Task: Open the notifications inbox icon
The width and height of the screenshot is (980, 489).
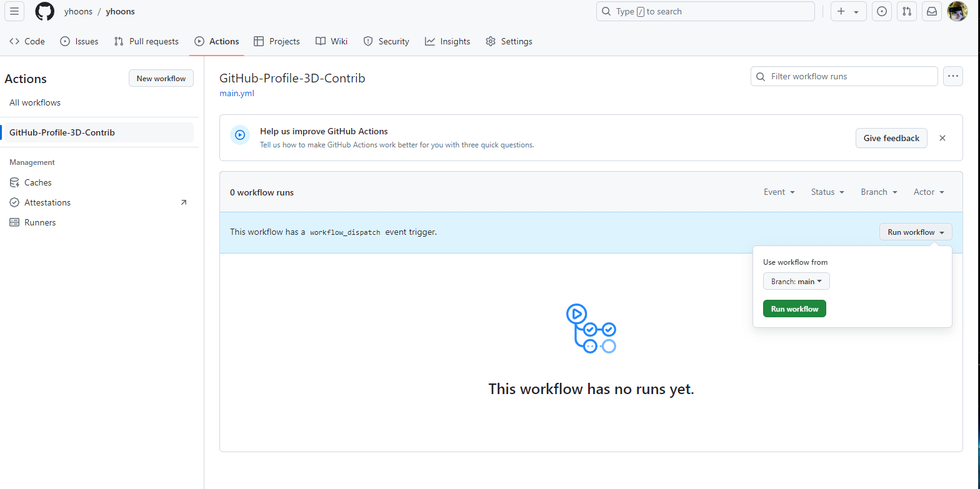Action: (932, 11)
